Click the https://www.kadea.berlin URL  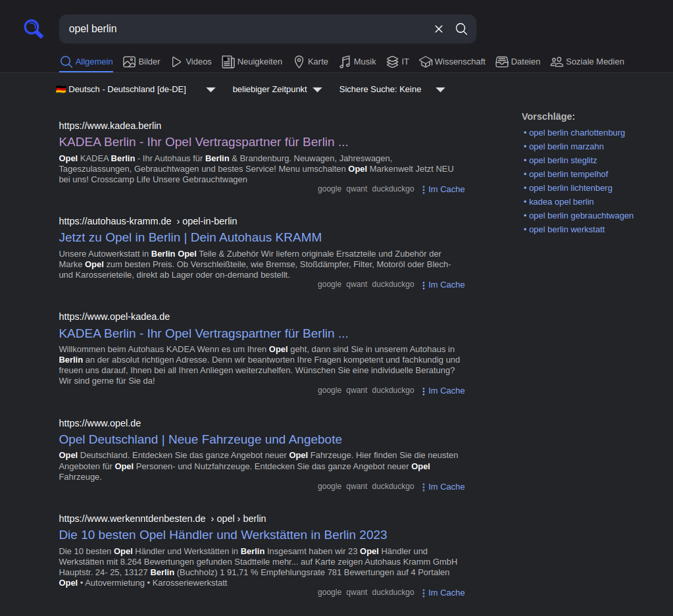click(x=110, y=126)
